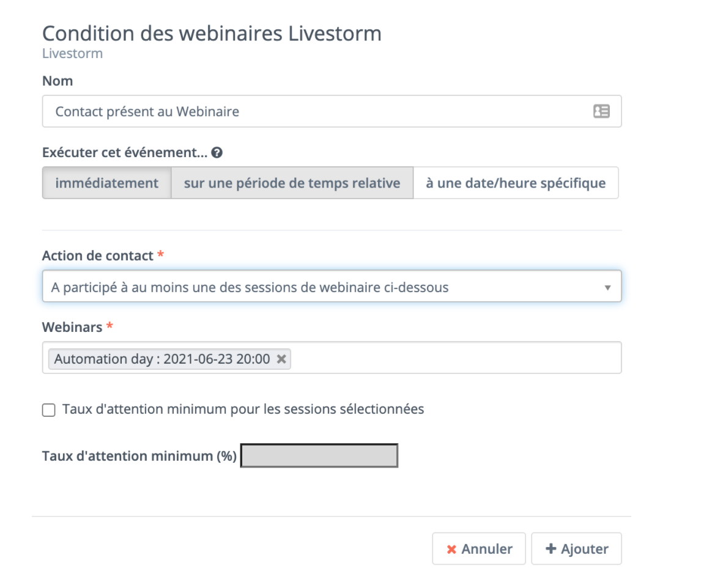Open the A participé à au moins select box
Viewport: 712px width, 588px height.
pos(332,286)
